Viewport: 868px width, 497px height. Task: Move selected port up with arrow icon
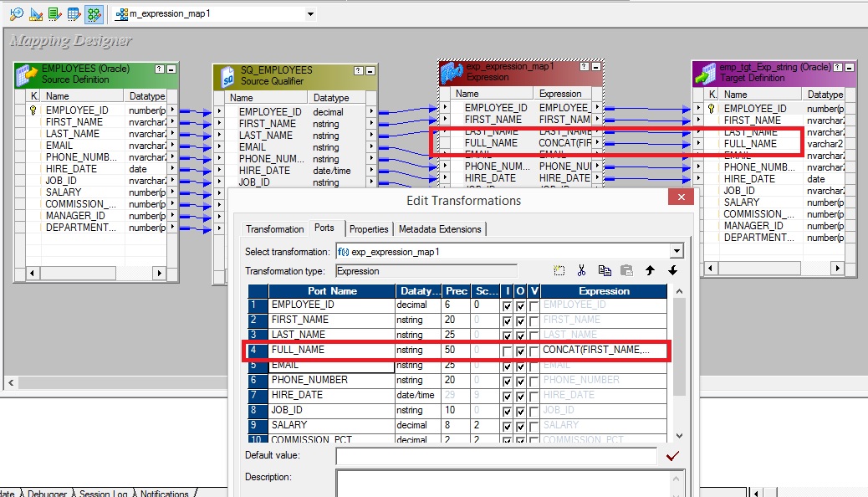tap(650, 270)
